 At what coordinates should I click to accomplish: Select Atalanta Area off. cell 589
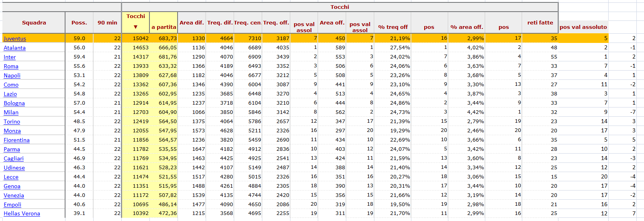click(x=332, y=47)
